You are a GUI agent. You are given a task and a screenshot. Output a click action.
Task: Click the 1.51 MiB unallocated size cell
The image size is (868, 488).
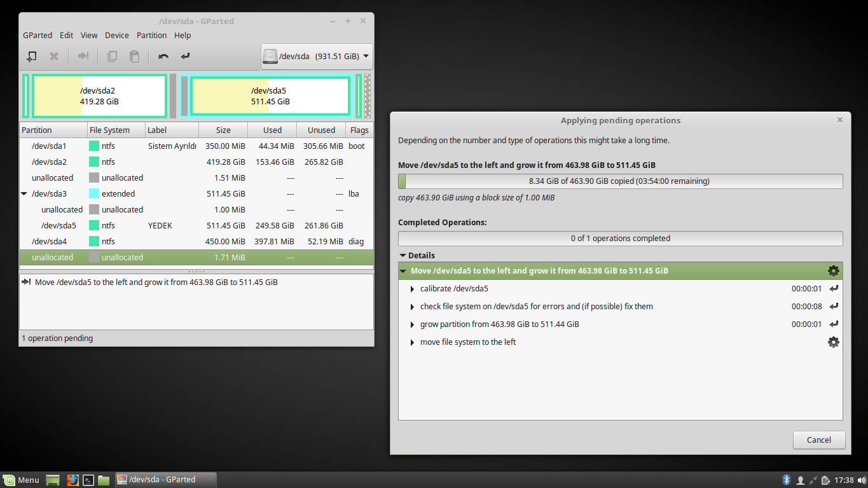(x=230, y=178)
